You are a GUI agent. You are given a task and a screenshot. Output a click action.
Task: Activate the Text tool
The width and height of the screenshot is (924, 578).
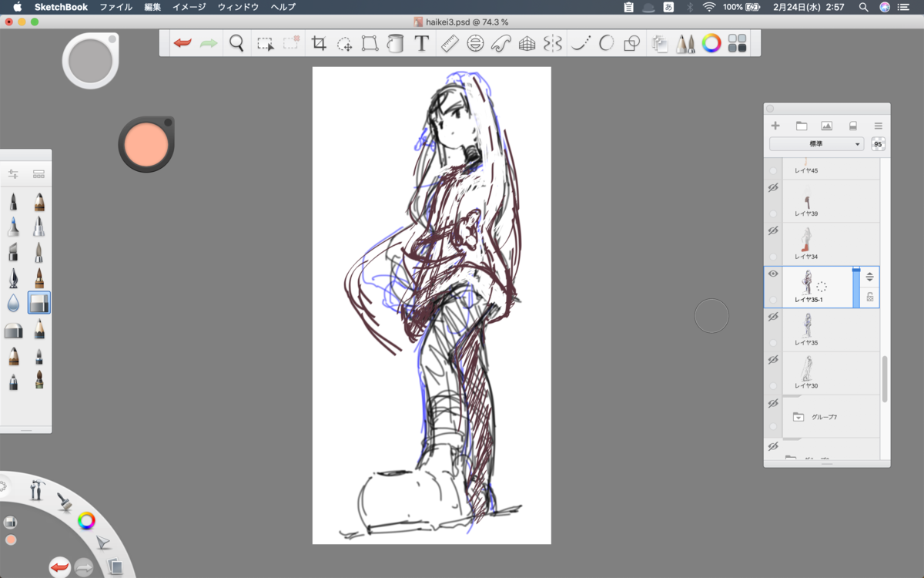421,44
